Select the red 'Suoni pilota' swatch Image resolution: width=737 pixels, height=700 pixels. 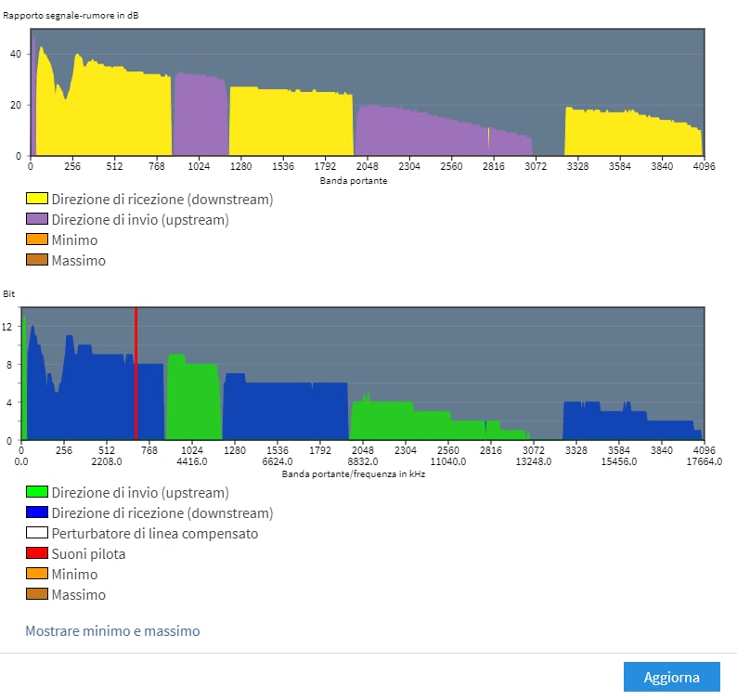pos(36,553)
